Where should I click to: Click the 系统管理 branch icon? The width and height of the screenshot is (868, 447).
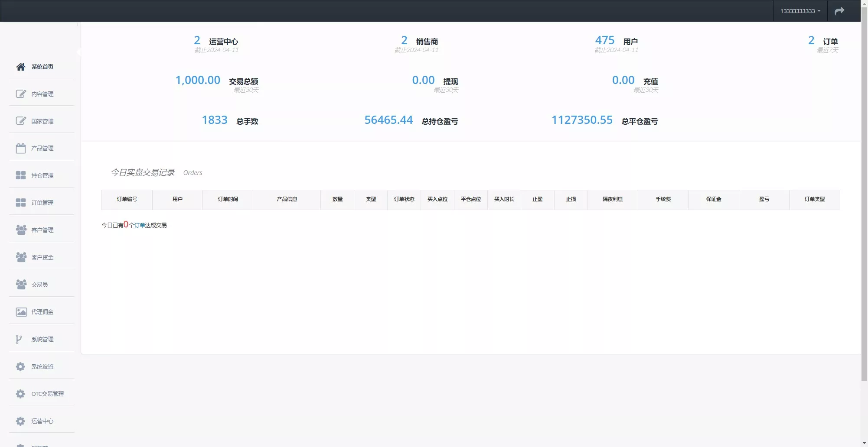tap(18, 339)
